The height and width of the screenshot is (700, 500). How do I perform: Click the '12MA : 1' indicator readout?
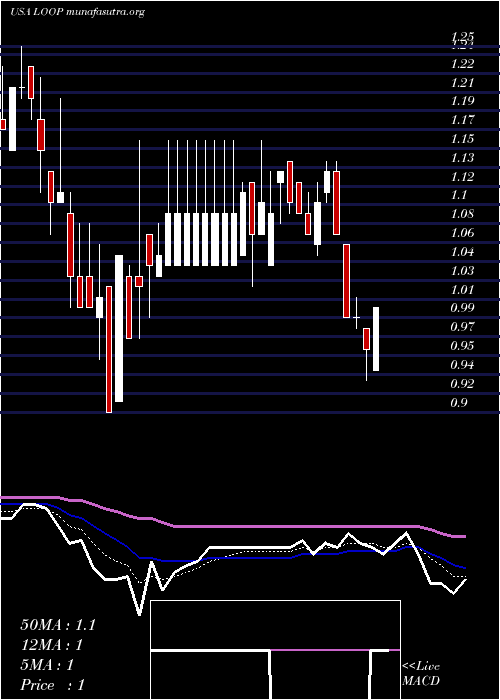pyautogui.click(x=52, y=645)
